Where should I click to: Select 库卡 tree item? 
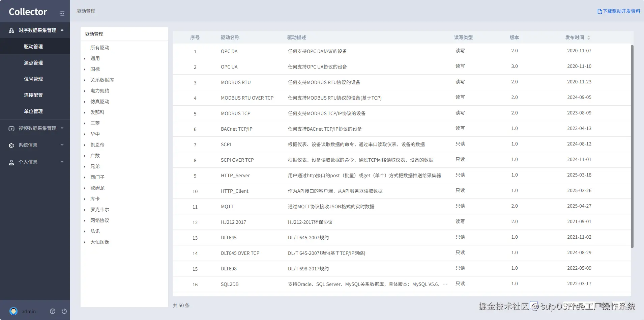[95, 199]
